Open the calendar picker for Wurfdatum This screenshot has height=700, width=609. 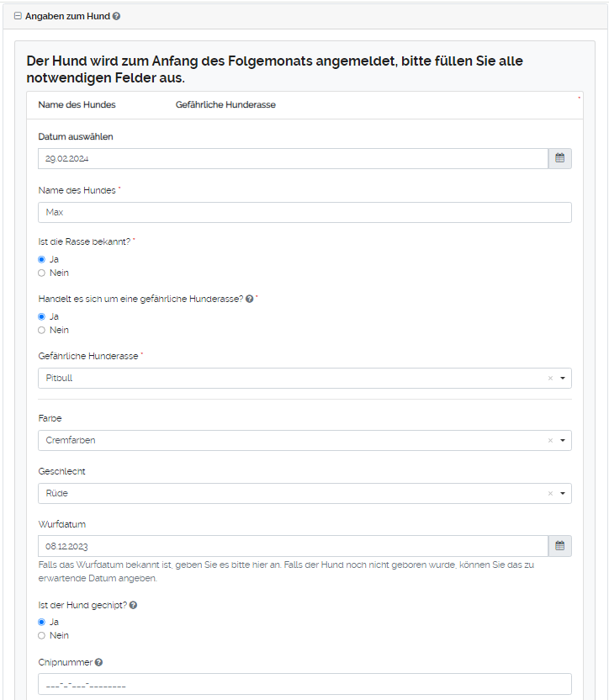pos(559,545)
